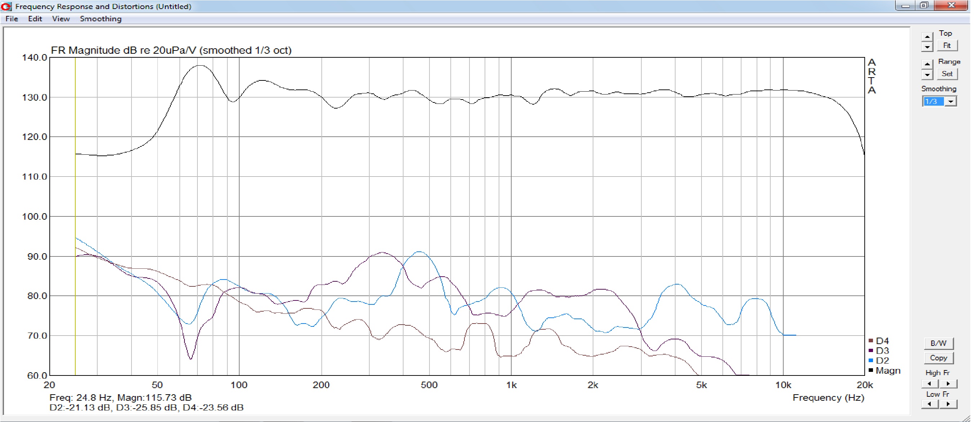Click the Low Fr left arrow
980x422 pixels.
930,404
